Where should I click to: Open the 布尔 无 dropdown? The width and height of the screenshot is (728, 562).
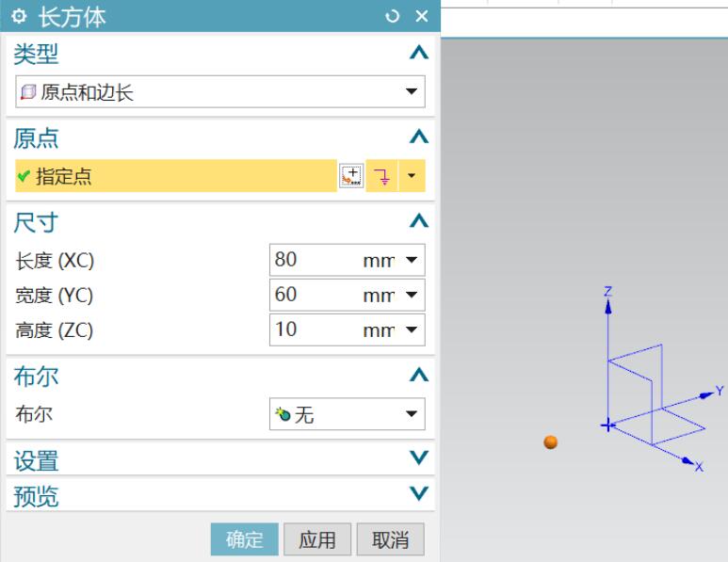click(348, 414)
